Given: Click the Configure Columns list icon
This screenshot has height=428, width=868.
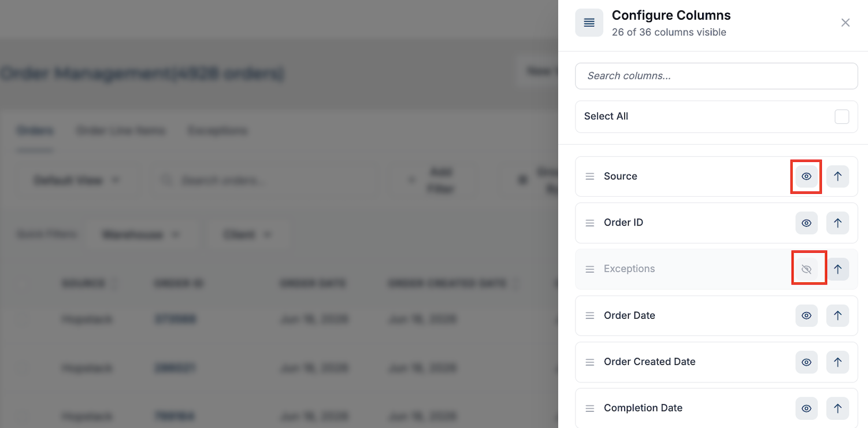Looking at the screenshot, I should coord(589,23).
